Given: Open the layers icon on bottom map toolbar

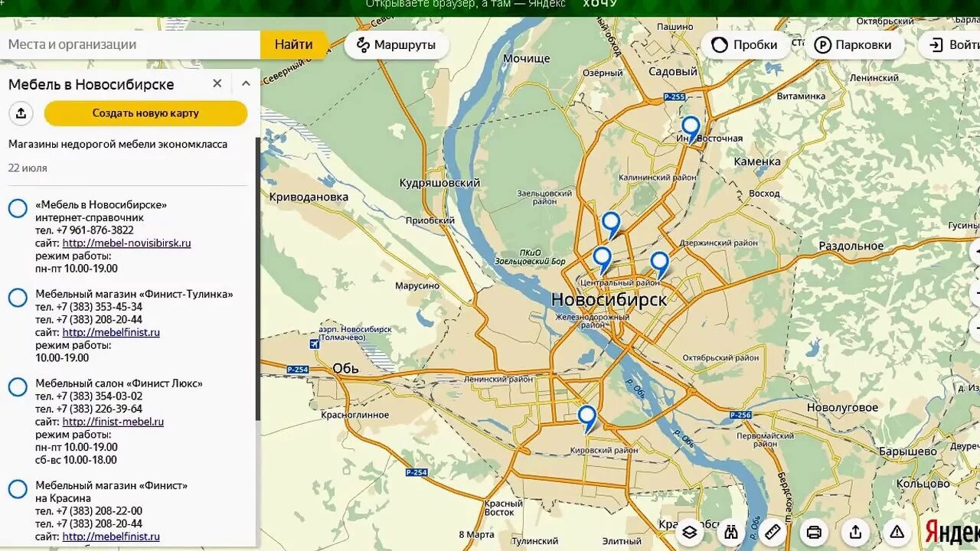Looking at the screenshot, I should pyautogui.click(x=689, y=531).
